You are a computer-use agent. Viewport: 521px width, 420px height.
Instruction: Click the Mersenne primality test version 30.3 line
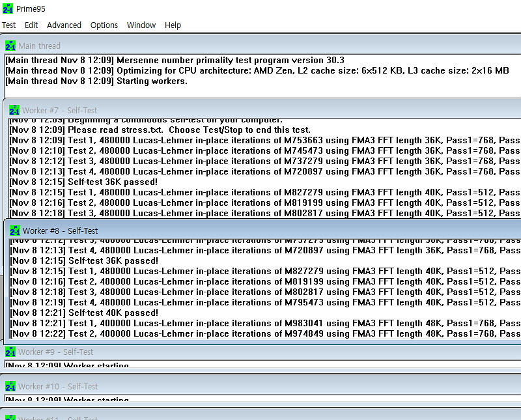point(175,60)
